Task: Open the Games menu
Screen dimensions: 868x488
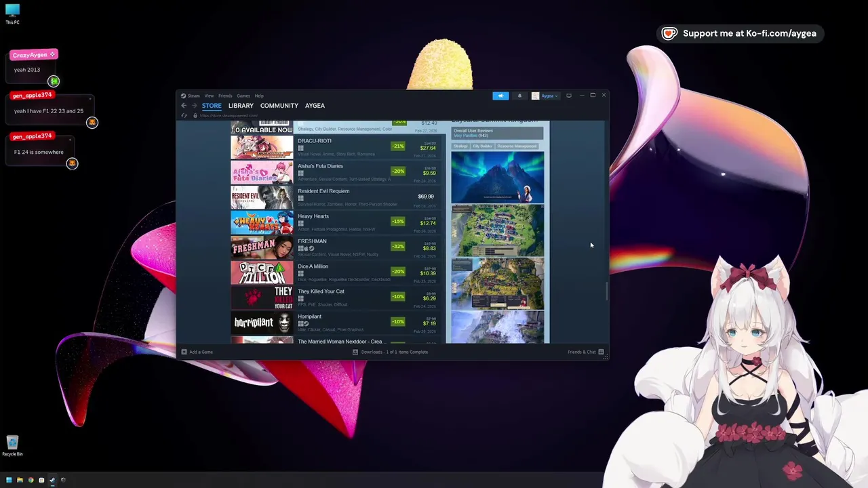Action: tap(243, 96)
